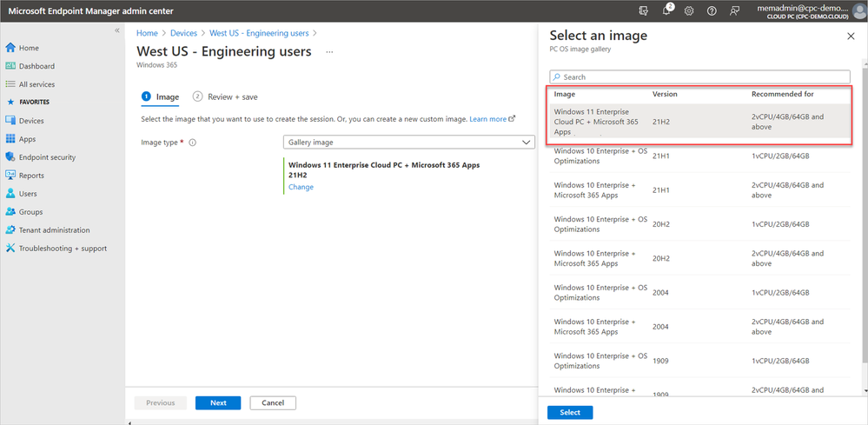The width and height of the screenshot is (868, 425).
Task: Click the Tenant administration icon
Action: point(10,230)
